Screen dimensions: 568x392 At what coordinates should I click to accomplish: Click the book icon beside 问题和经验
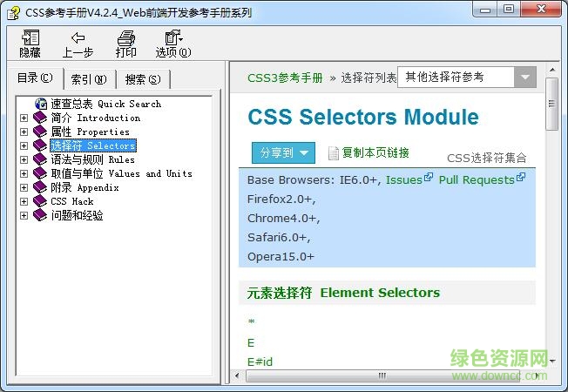pos(40,215)
